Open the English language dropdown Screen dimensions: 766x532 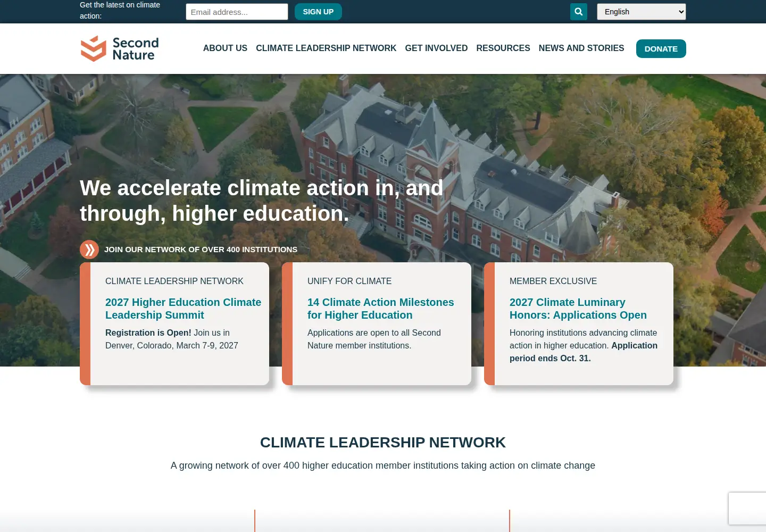pyautogui.click(x=642, y=12)
